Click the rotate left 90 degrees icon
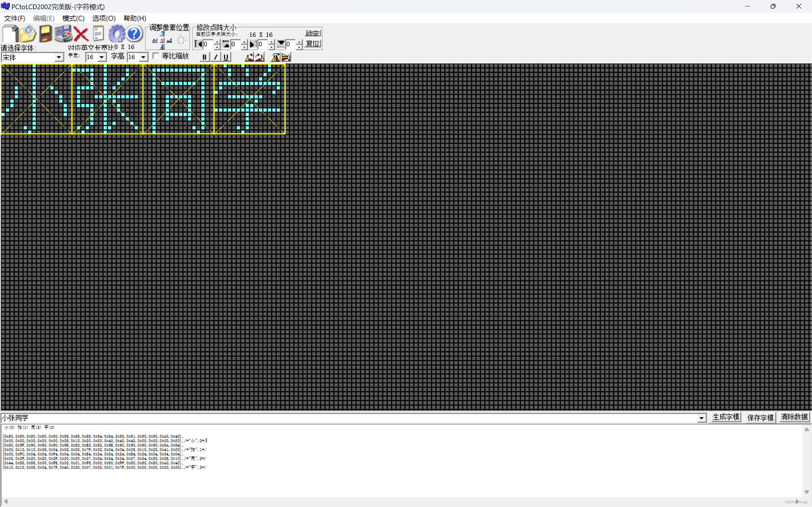The height and width of the screenshot is (507, 812). pyautogui.click(x=249, y=57)
